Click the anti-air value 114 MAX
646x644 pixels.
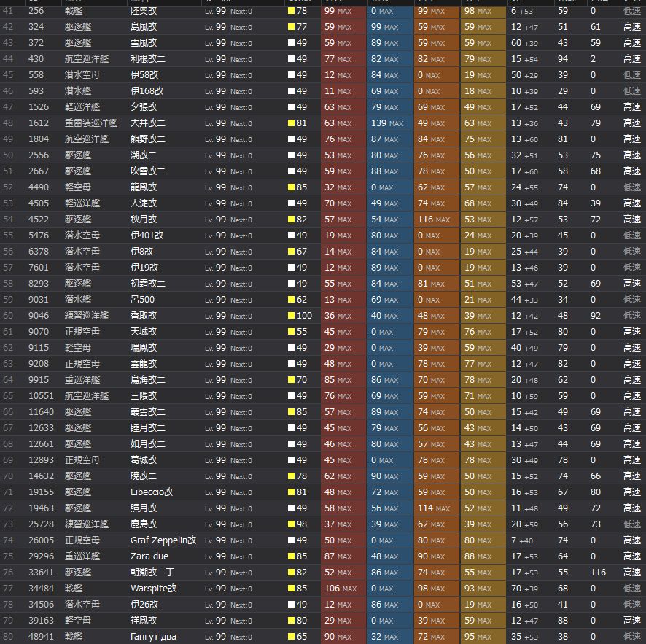click(433, 509)
